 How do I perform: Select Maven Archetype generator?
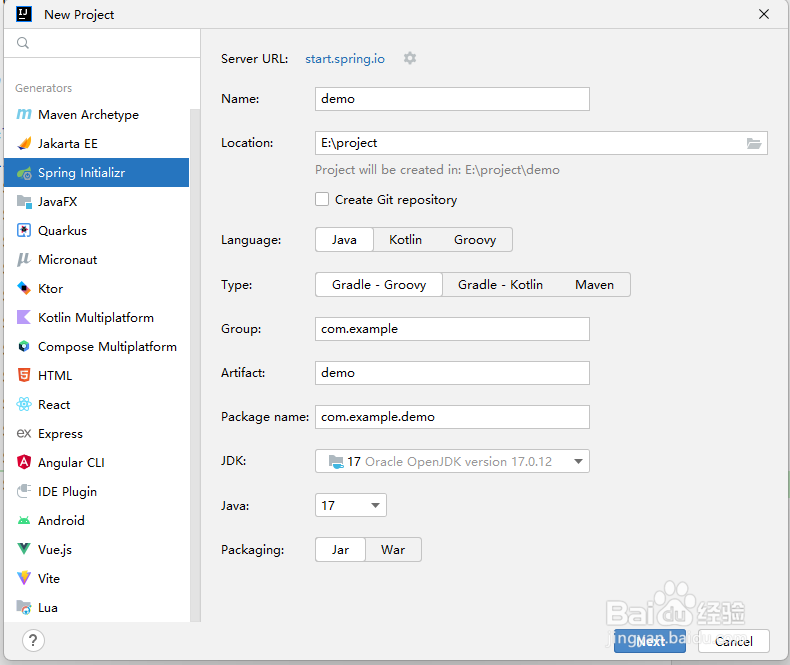[x=88, y=115]
